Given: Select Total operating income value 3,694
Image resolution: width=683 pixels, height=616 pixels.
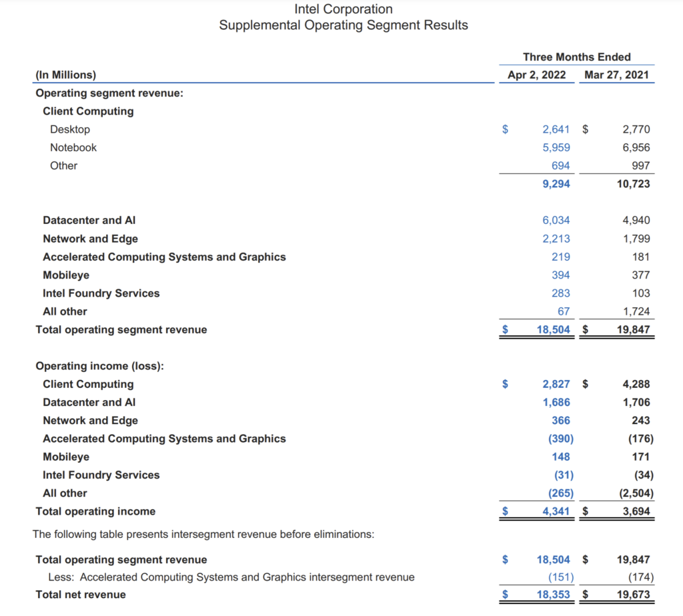Looking at the screenshot, I should click(636, 511).
